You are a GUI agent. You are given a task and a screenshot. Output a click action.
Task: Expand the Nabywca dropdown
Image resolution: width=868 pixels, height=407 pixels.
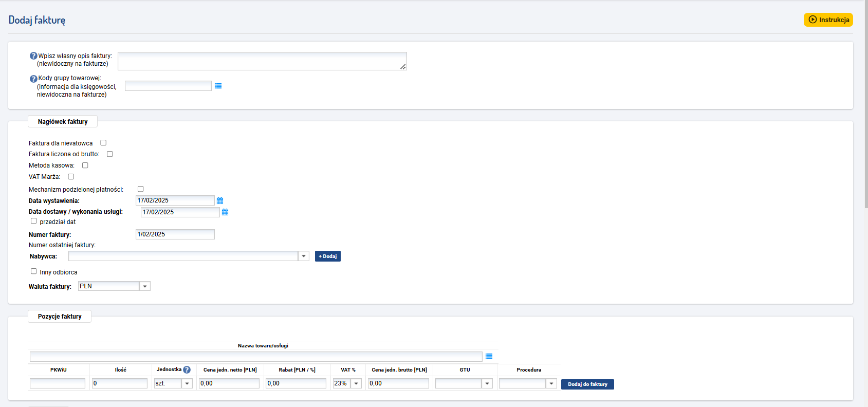(x=304, y=256)
